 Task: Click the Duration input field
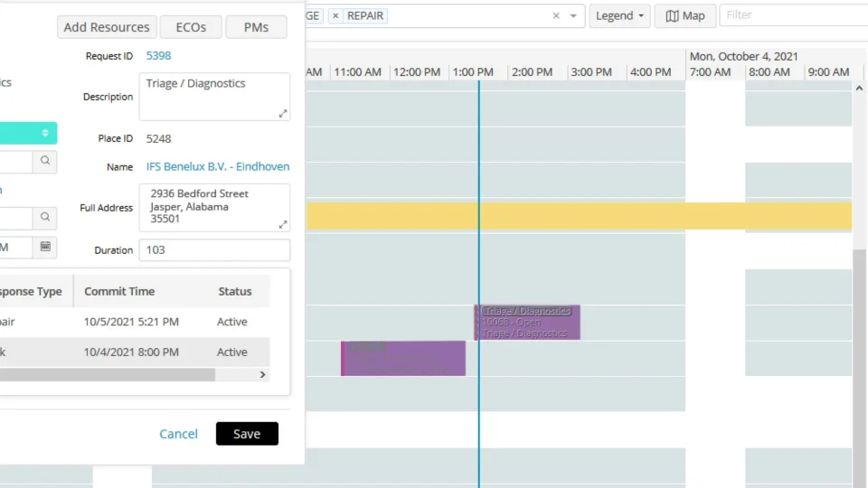click(214, 250)
